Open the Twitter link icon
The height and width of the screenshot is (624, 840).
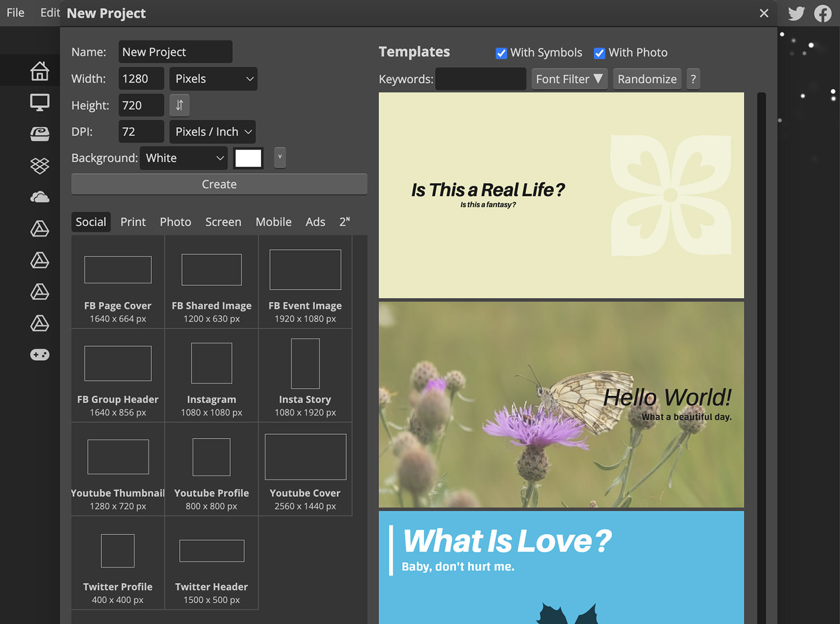(796, 13)
